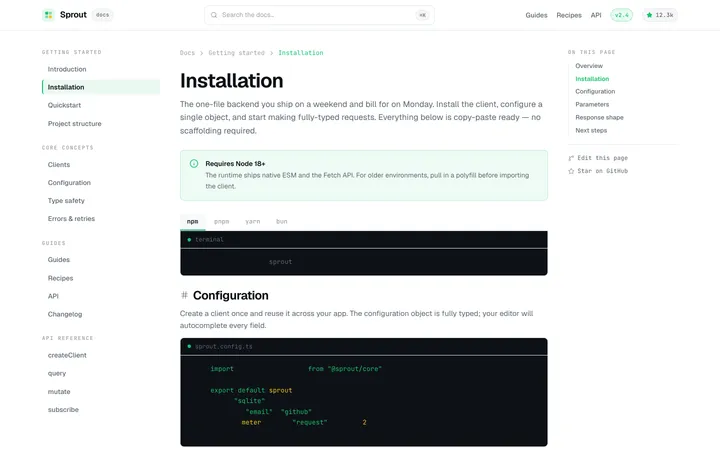Open Quickstart in the sidebar

click(x=101, y=105)
